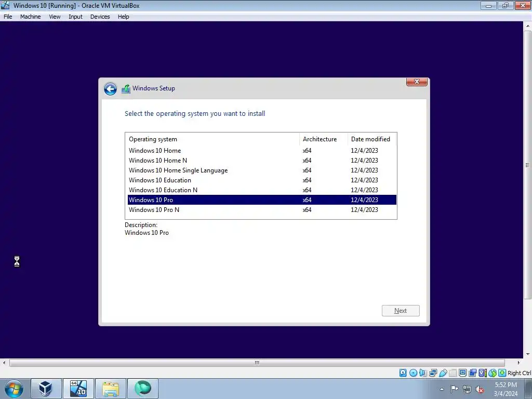This screenshot has width=532, height=399.
Task: Click the Windows Setup back arrow
Action: (x=110, y=89)
